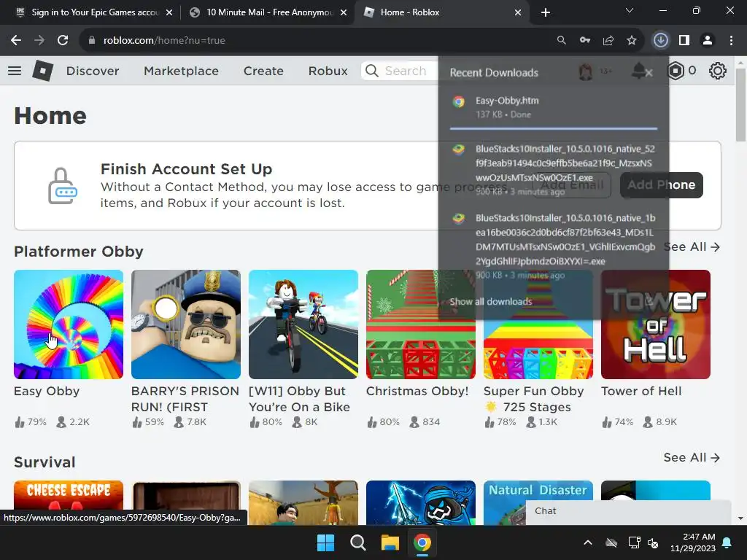Screen dimensions: 747x560
Task: Click the search magnifier in Roblox search box
Action: (372, 71)
